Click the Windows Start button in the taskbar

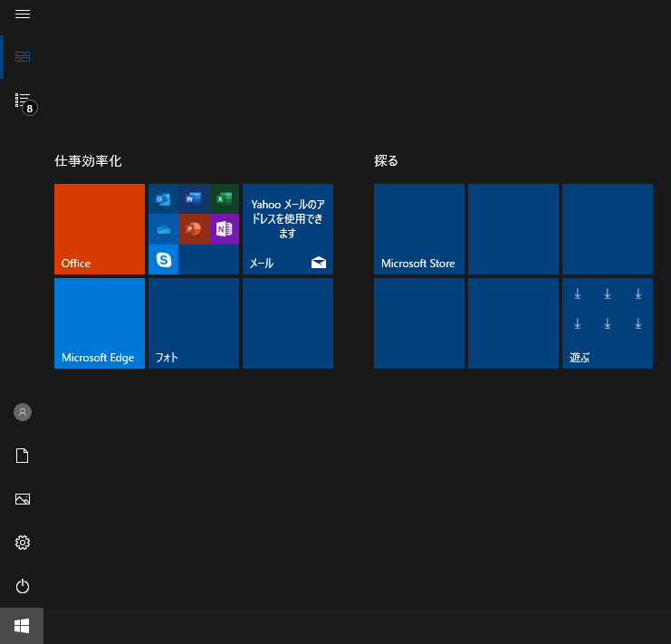tap(22, 626)
